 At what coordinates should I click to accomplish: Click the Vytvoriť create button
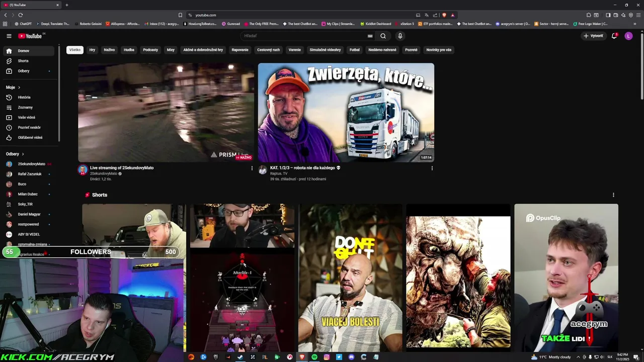point(593,36)
